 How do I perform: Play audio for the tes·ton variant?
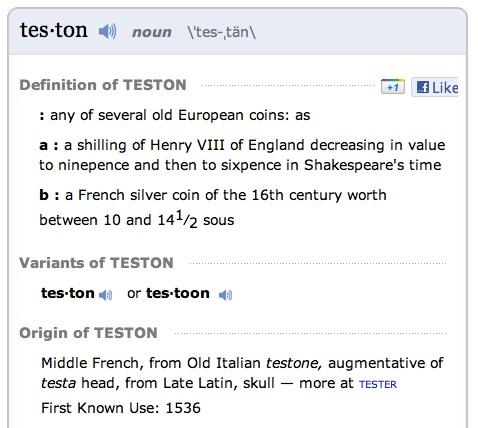click(106, 295)
